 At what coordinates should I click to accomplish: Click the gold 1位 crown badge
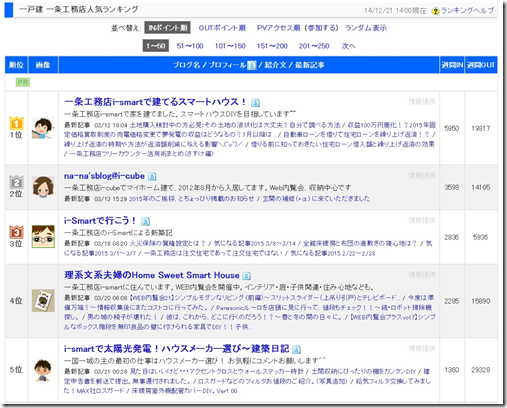(16, 123)
